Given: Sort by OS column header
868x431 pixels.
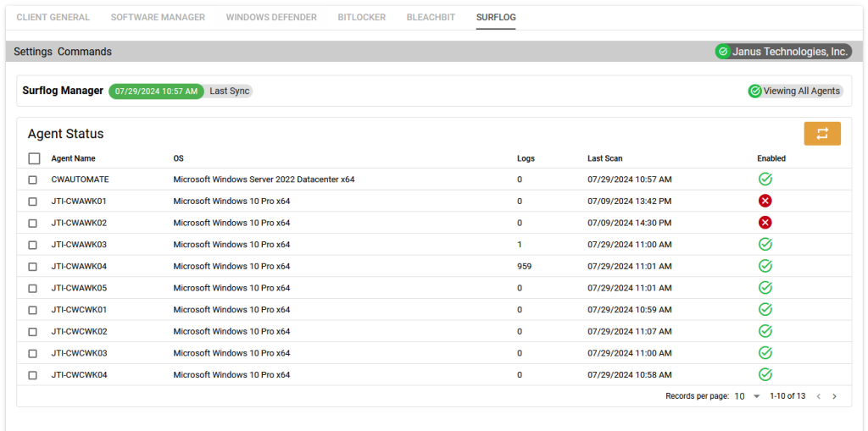Looking at the screenshot, I should 178,158.
